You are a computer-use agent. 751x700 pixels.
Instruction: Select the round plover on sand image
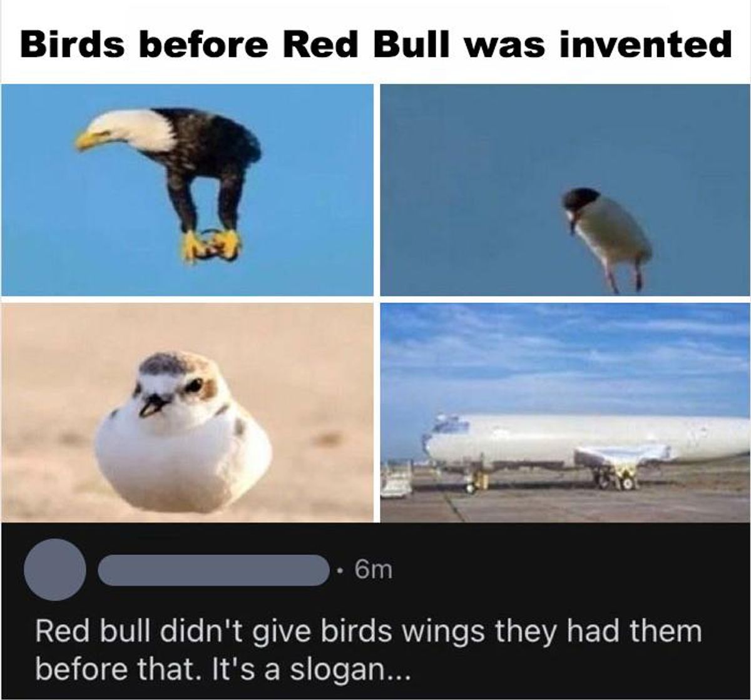[x=187, y=412]
